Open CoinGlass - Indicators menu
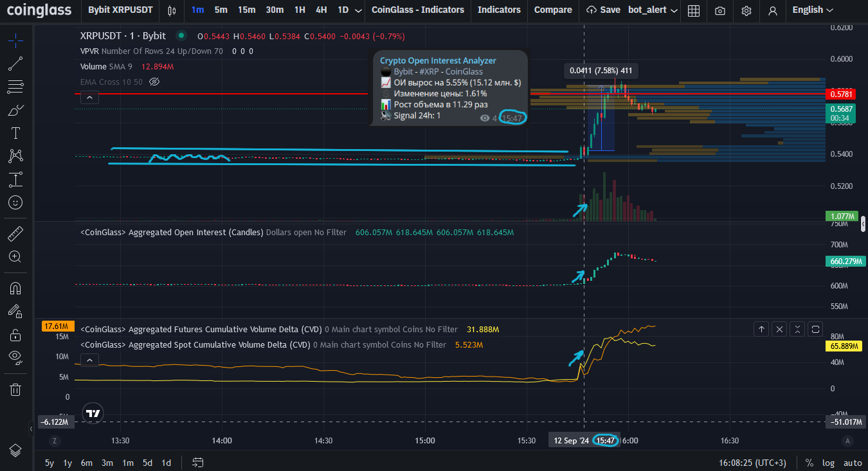Image resolution: width=868 pixels, height=471 pixels. 418,10
